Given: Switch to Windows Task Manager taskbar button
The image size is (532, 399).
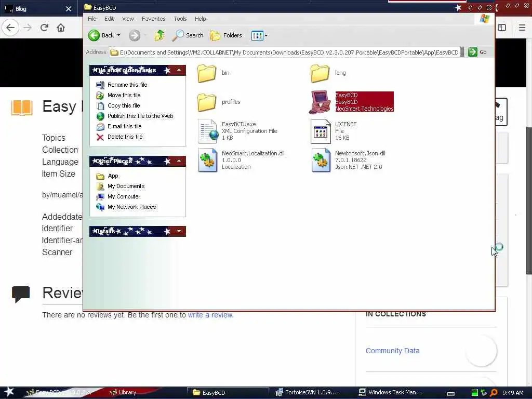Looking at the screenshot, I should [391, 393].
